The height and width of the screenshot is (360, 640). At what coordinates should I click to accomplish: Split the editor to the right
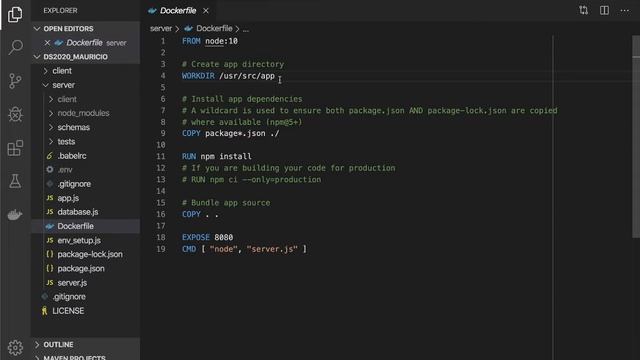[x=604, y=10]
